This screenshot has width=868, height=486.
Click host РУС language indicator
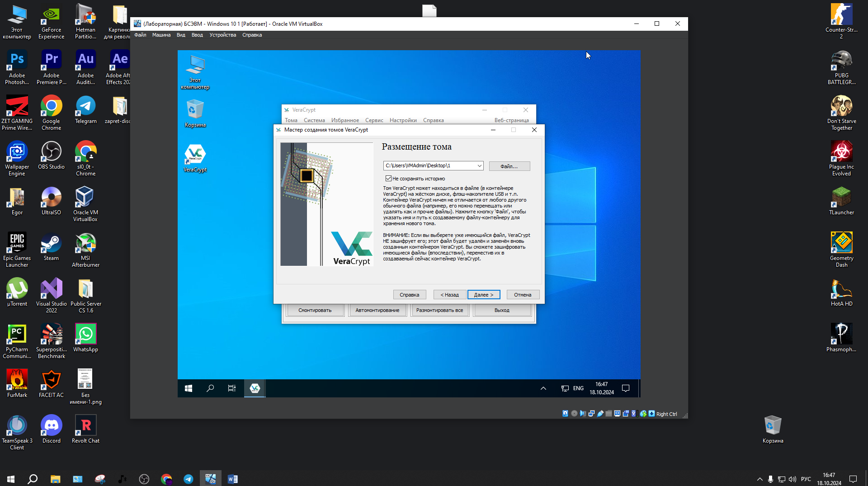pos(806,479)
